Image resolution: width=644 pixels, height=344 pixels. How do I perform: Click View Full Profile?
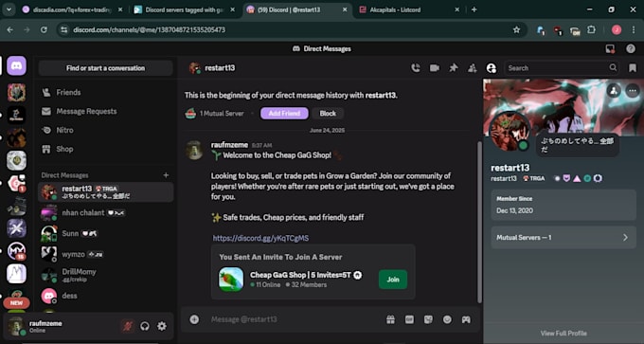point(563,334)
